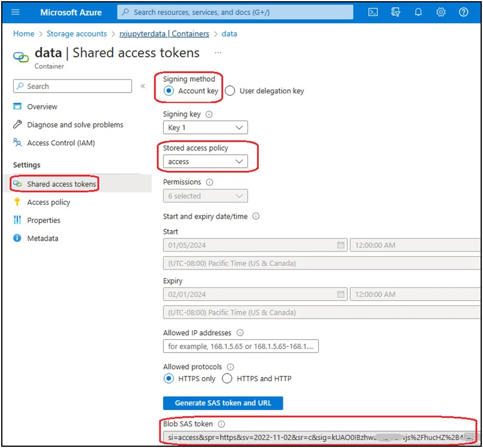Viewport: 483px width, 448px height.
Task: Click Generate SAS token and URL button
Action: tap(223, 403)
